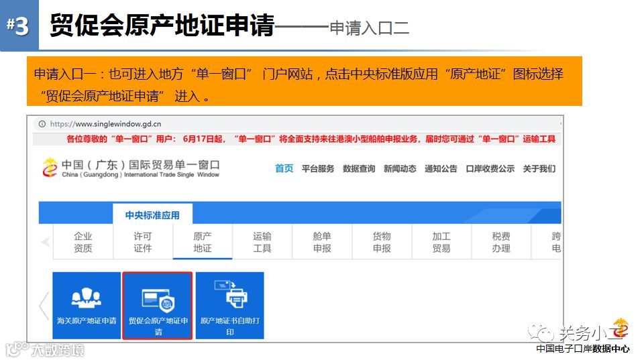The width and height of the screenshot is (644, 362).
Task: Select the 税费办理 category
Action: pos(501,242)
